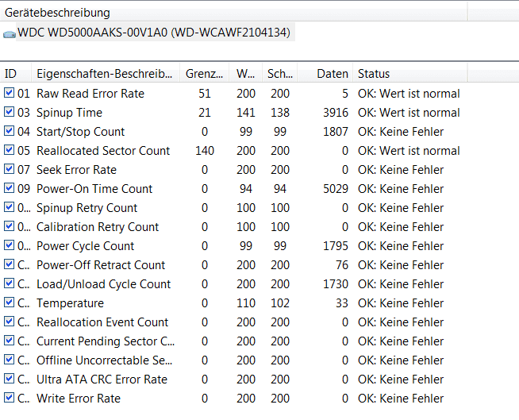Click the Daten value 1730 for Load/Unload Cycle

[x=336, y=284]
